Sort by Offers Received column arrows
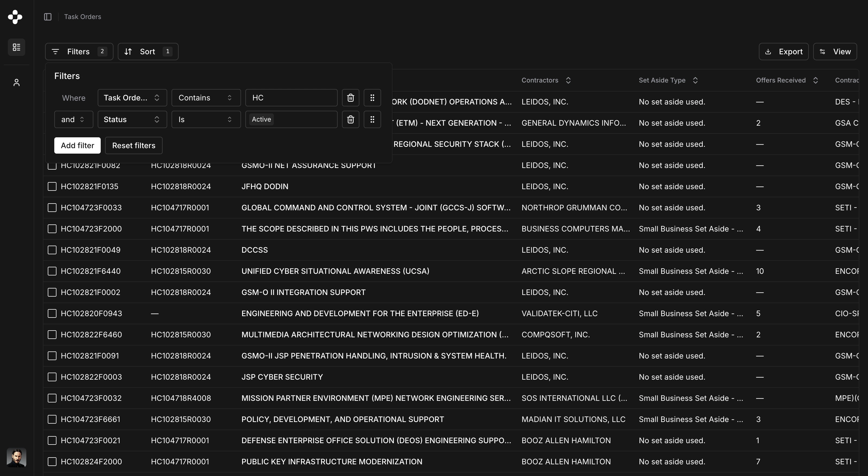Viewport: 868px width, 476px height. pos(815,80)
